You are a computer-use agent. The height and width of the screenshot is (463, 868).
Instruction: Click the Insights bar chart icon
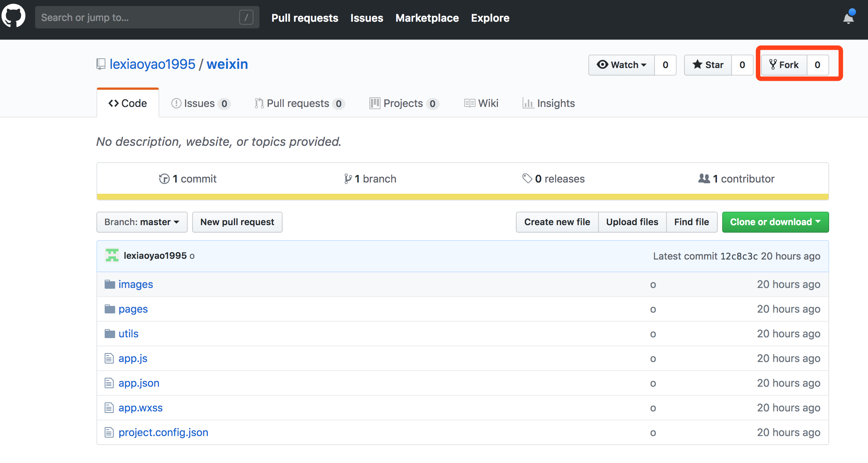pyautogui.click(x=528, y=103)
